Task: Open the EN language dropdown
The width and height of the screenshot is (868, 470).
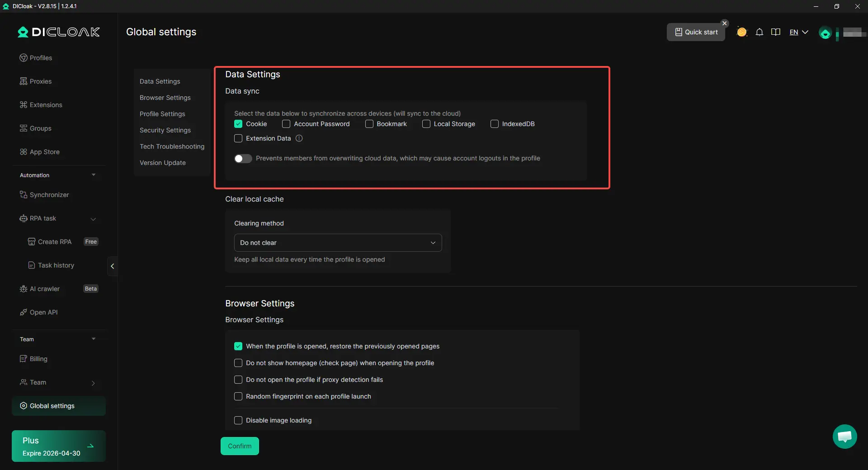Action: (x=798, y=32)
